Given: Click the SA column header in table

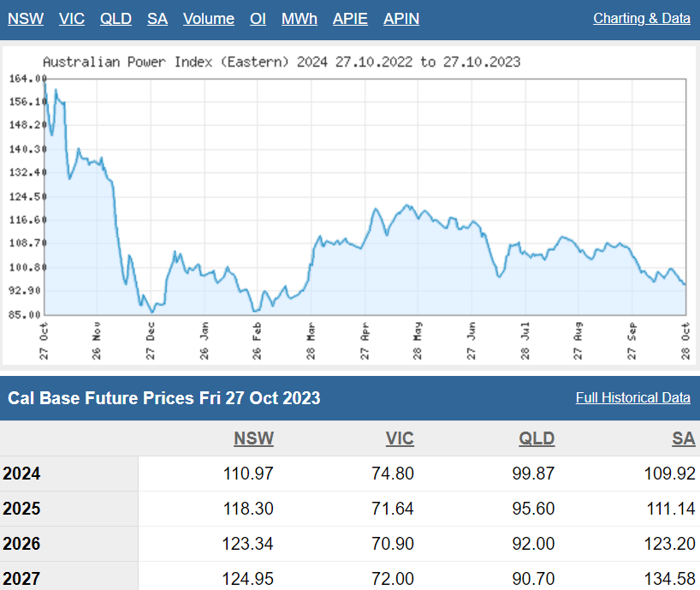Looking at the screenshot, I should pos(684,438).
